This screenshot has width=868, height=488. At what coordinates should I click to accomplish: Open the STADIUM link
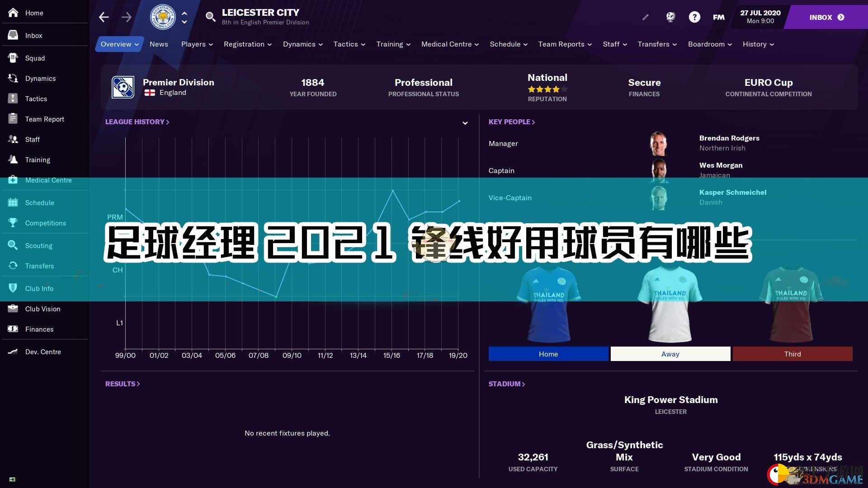(x=507, y=384)
